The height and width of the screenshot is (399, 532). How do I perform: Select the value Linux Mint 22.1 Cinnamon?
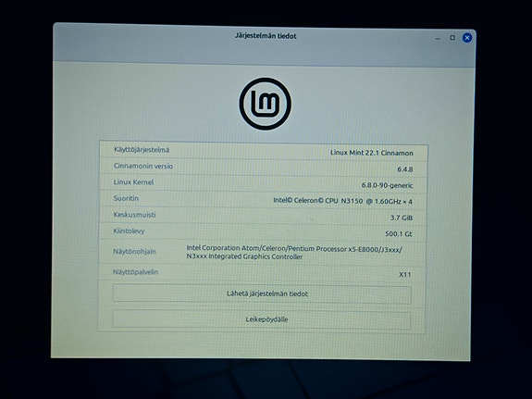click(372, 153)
